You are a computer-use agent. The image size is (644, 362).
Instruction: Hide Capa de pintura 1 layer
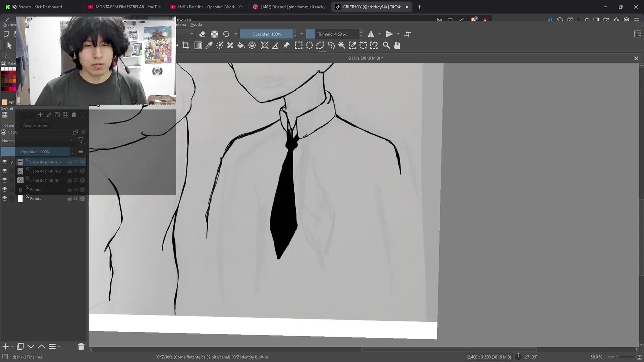(x=5, y=180)
